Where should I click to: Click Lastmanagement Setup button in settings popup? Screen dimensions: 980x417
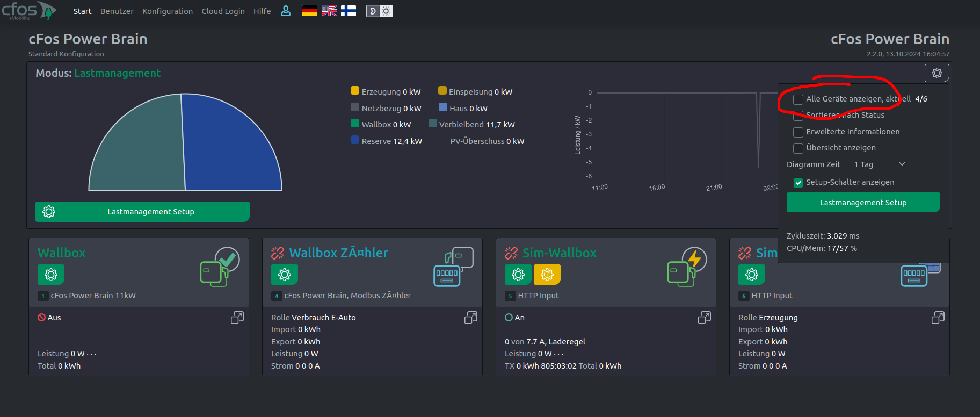(x=863, y=203)
